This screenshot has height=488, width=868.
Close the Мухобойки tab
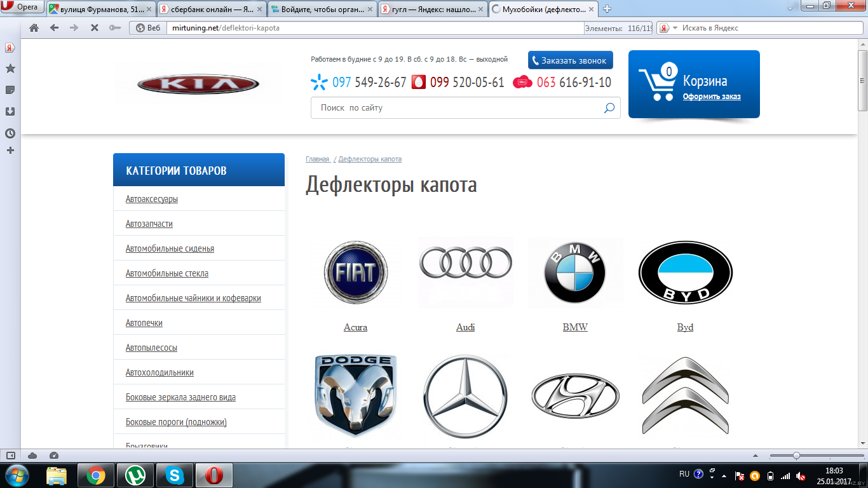pyautogui.click(x=591, y=9)
